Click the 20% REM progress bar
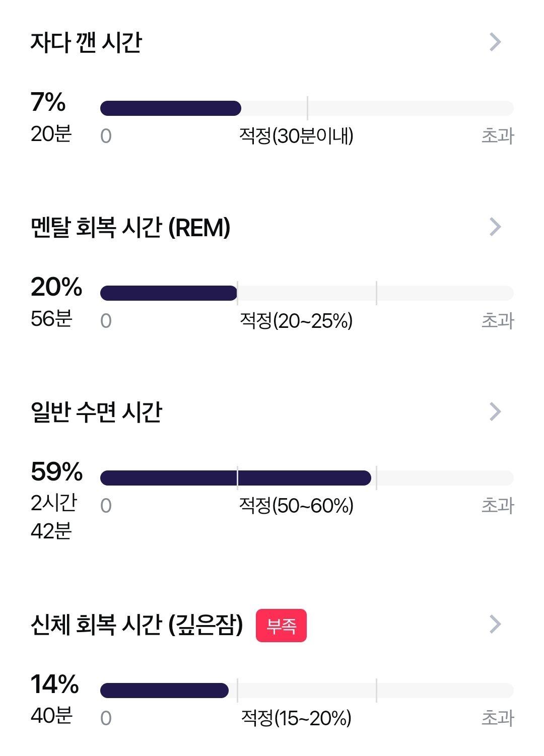This screenshot has width=544, height=756. (x=307, y=293)
